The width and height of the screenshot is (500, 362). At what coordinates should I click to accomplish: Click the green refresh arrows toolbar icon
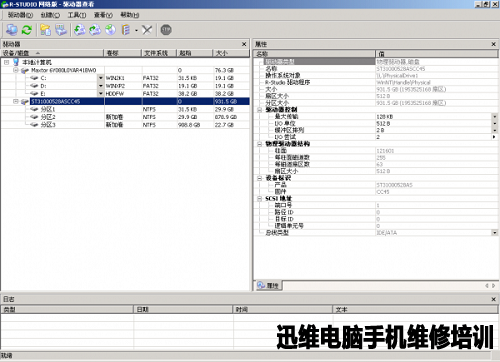click(27, 30)
